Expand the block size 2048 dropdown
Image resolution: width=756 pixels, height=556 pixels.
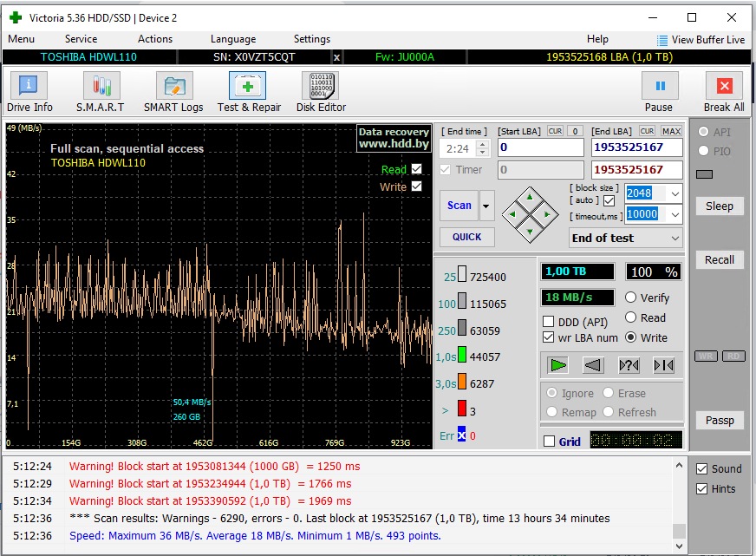675,193
